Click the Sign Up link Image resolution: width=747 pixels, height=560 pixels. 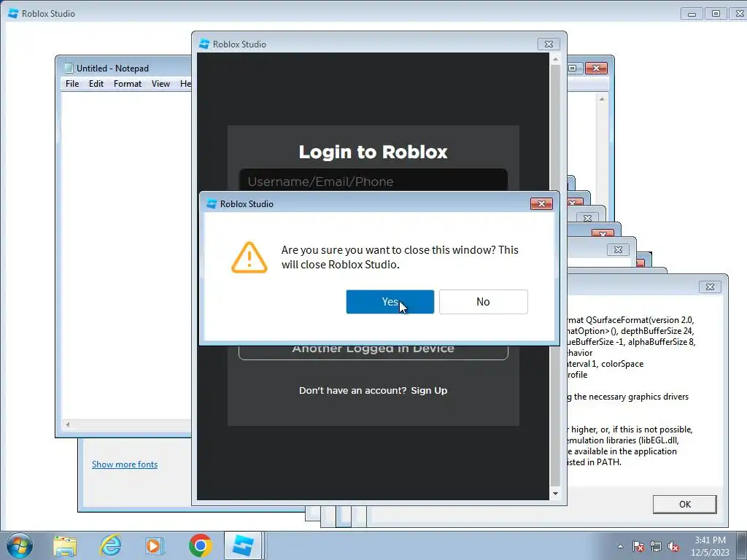[x=429, y=391]
